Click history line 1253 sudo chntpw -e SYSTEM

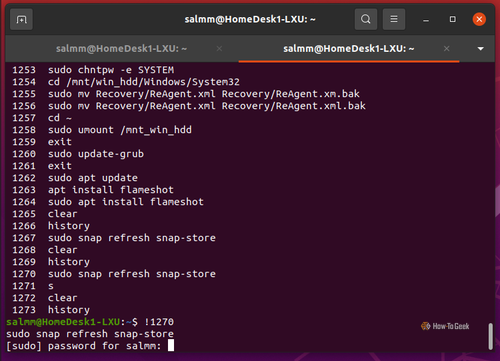pos(93,70)
